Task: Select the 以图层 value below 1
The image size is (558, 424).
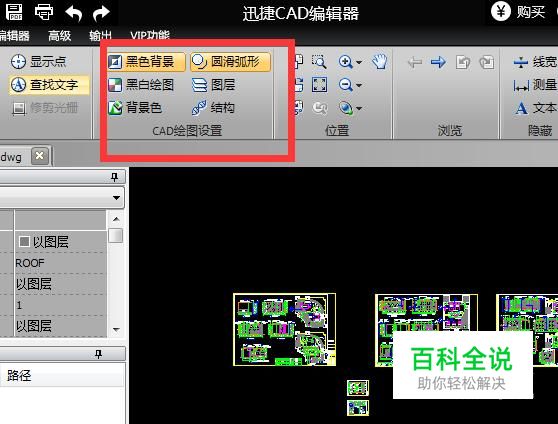Action: (x=34, y=326)
